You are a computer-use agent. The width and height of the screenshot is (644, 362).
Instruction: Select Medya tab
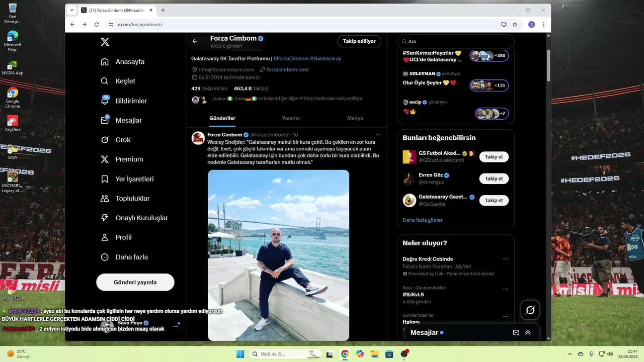[355, 118]
